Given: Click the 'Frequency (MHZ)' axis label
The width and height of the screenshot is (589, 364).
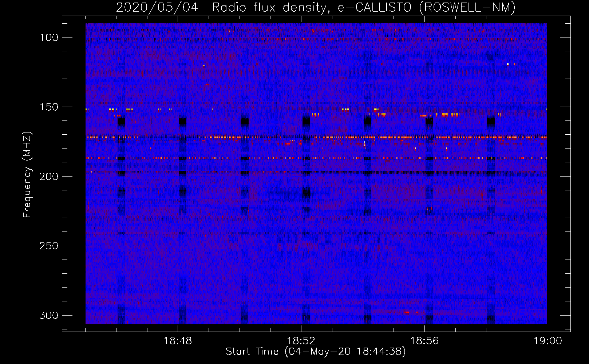Looking at the screenshot, I should coord(27,175).
